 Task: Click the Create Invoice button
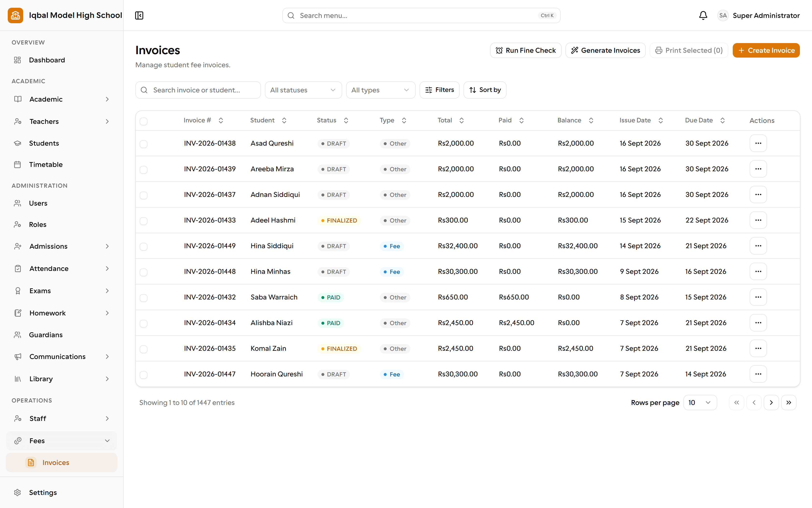point(766,50)
